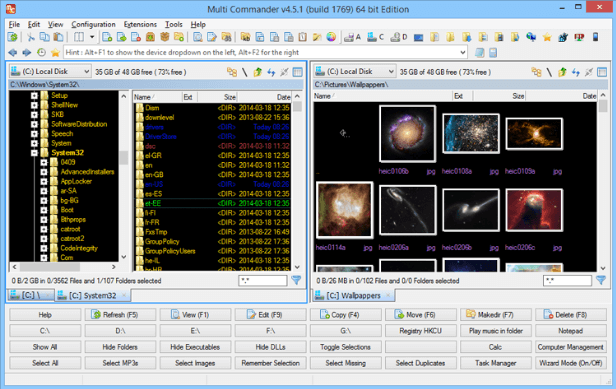Select the et-EE folder row
Image resolution: width=616 pixels, height=389 pixels.
pyautogui.click(x=212, y=203)
